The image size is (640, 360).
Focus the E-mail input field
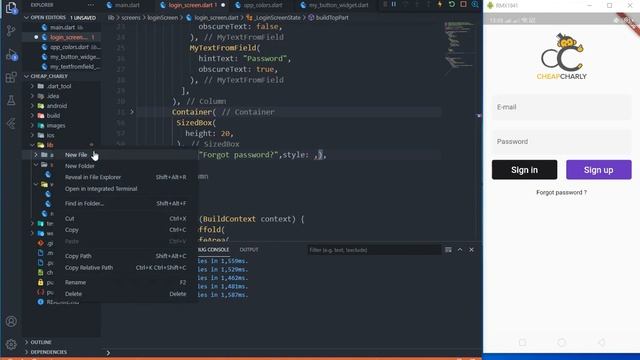point(562,107)
